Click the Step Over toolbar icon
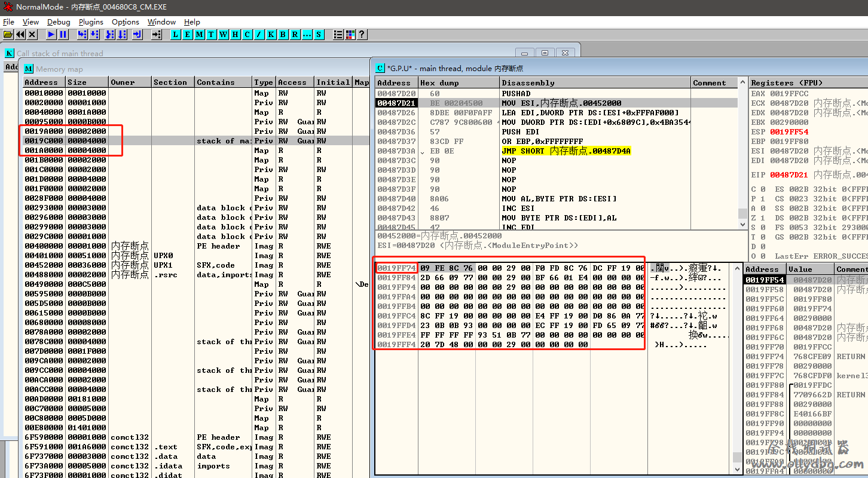The height and width of the screenshot is (478, 868). point(94,35)
